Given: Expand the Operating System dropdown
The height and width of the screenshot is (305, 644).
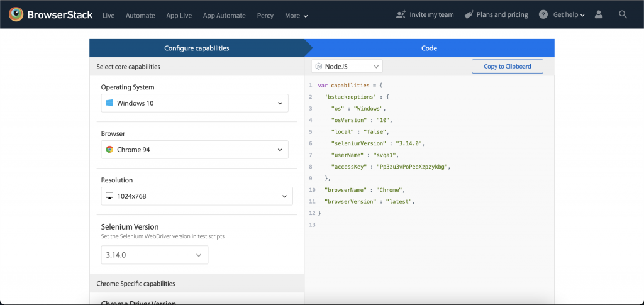Looking at the screenshot, I should point(280,103).
